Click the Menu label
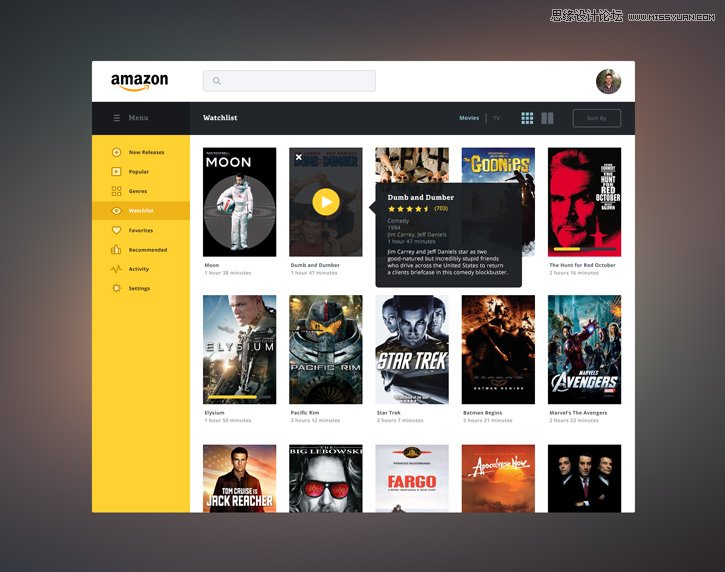 138,118
